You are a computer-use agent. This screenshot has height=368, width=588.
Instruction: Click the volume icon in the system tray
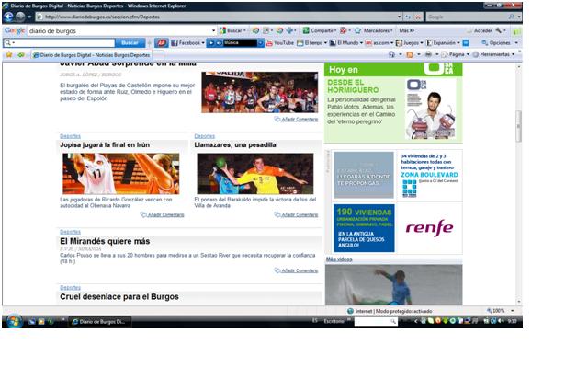click(x=502, y=321)
